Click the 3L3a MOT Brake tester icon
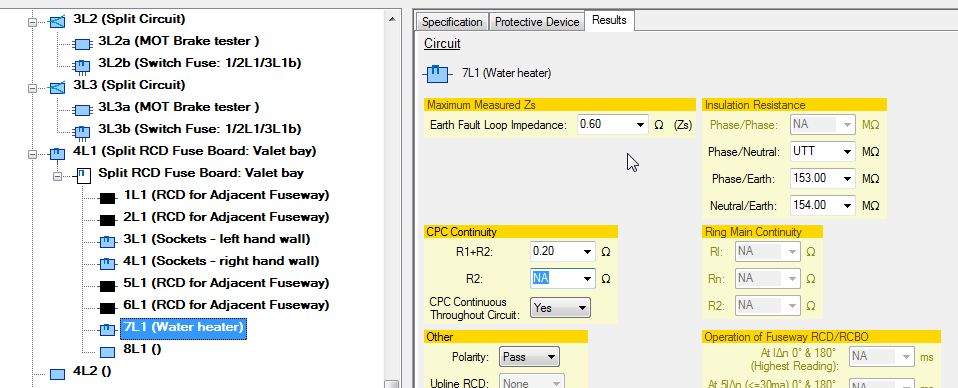Screen dimensions: 958x388 click(82, 109)
